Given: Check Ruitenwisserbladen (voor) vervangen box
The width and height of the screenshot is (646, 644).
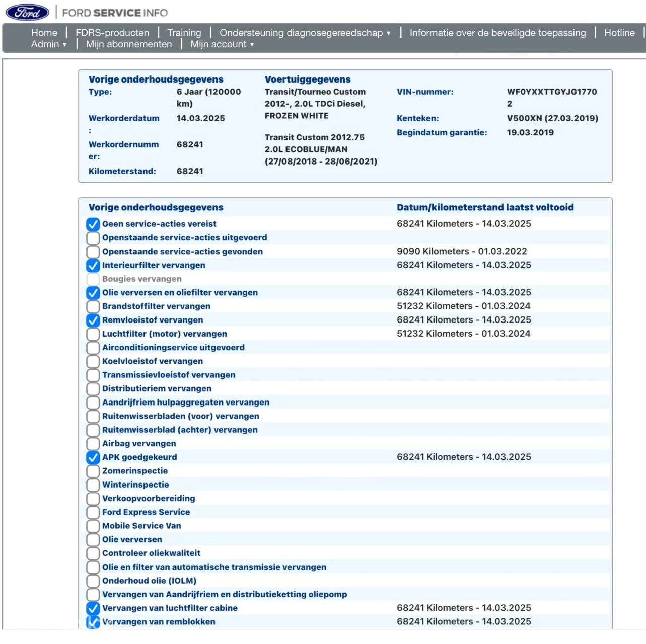Looking at the screenshot, I should (93, 416).
